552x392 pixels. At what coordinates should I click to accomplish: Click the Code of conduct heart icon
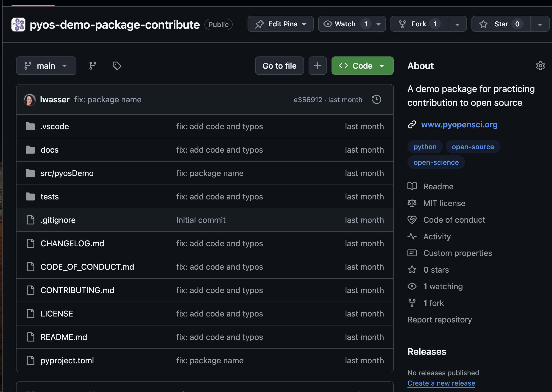tap(413, 219)
